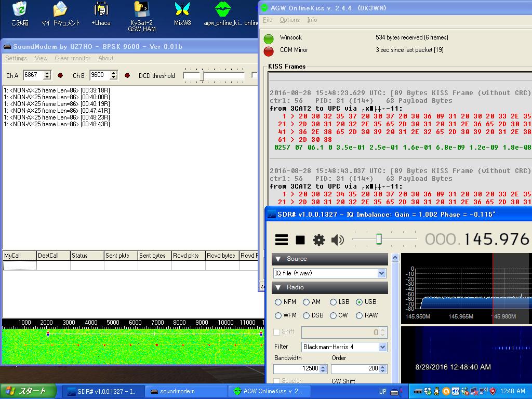Click the Ch A DCD indicator dot
This screenshot has height=399, width=532.
click(x=60, y=75)
